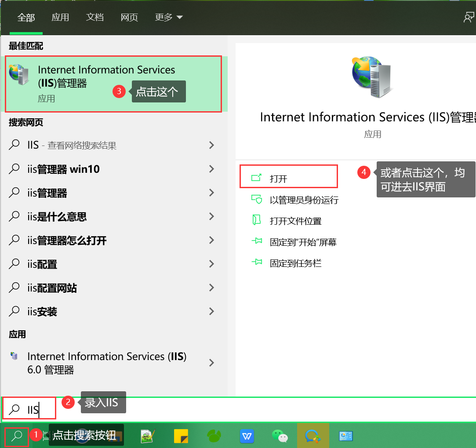Select the iis是什么意思 web suggestion
Viewport: 476px width, 448px height.
pyautogui.click(x=57, y=217)
